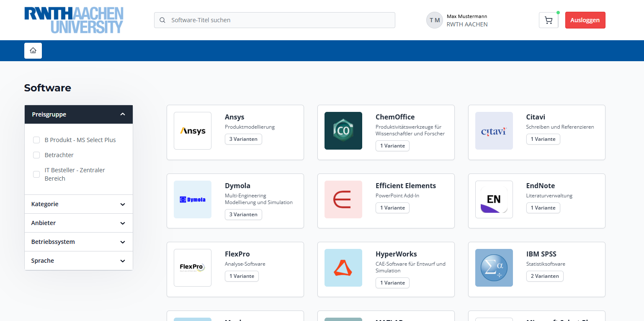
Task: Open the shopping cart
Action: 549,20
